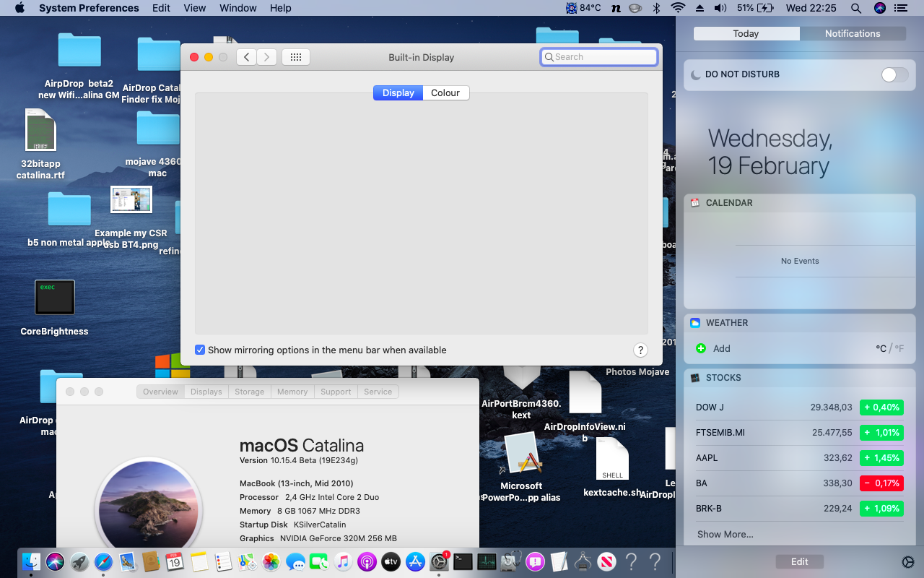Screen dimensions: 924x578
Task: Open Storage tab in About This Mac
Action: [249, 392]
